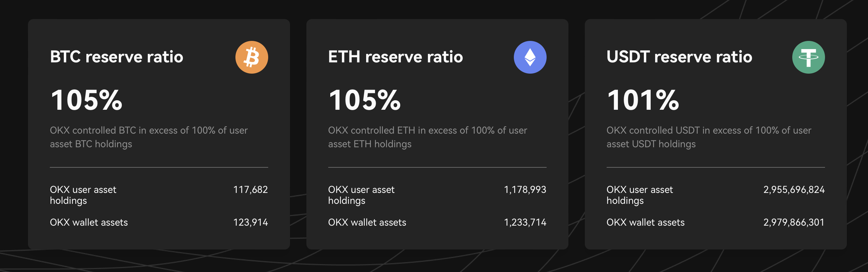Click BTC wallet assets value 123,914
Viewport: 868px width, 272px height.
pyautogui.click(x=250, y=222)
